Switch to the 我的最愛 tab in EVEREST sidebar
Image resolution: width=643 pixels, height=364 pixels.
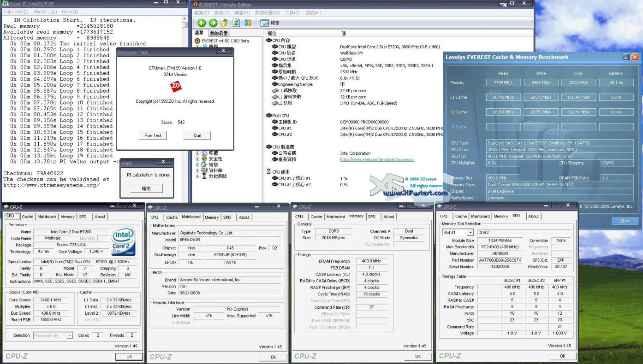pos(219,33)
